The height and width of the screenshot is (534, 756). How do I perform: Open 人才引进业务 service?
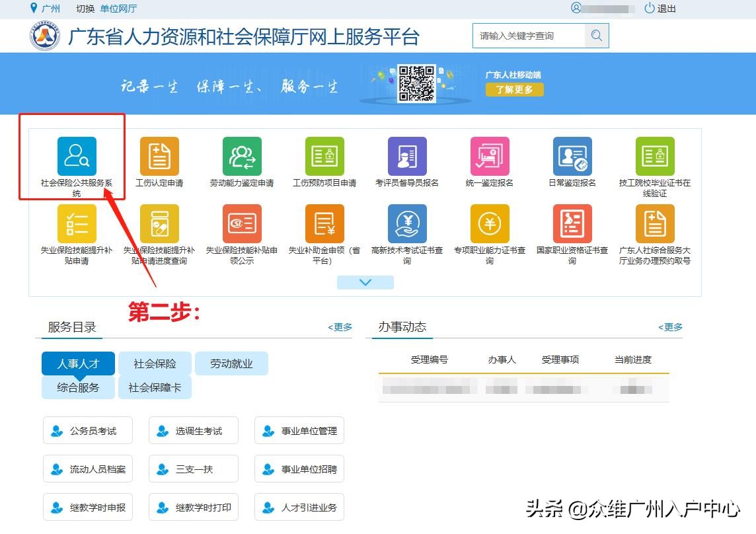299,507
